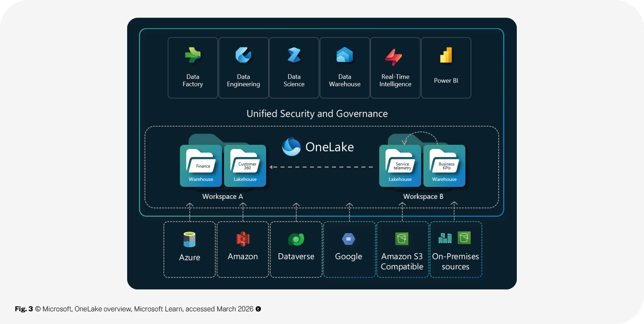
Task: Click the Dataverse icon
Action: click(296, 239)
